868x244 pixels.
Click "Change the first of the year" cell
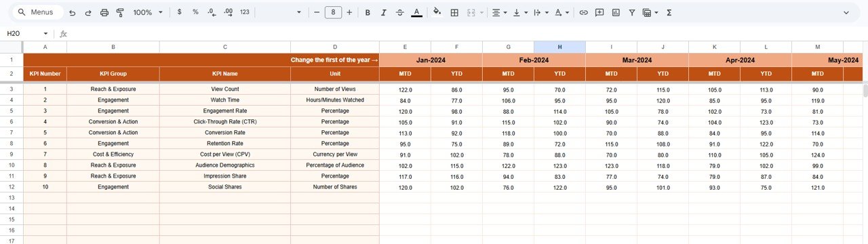(x=201, y=60)
